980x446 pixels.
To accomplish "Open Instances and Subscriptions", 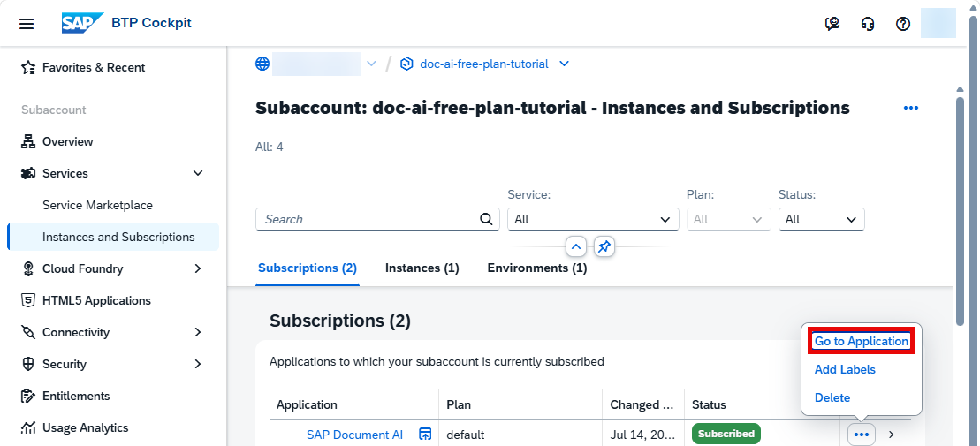I will [x=113, y=237].
